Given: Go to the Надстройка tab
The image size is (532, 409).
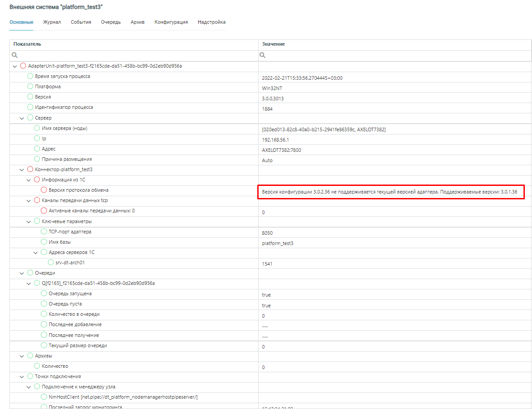Looking at the screenshot, I should point(212,22).
